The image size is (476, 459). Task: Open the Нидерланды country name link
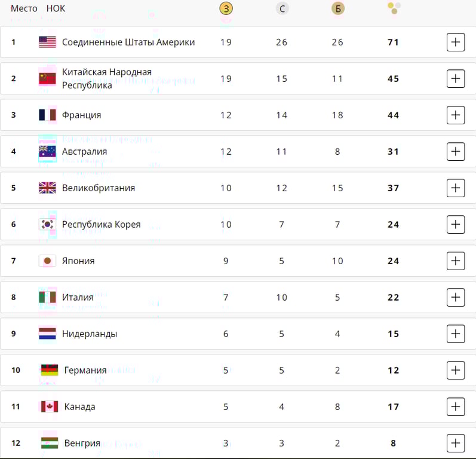tap(90, 333)
